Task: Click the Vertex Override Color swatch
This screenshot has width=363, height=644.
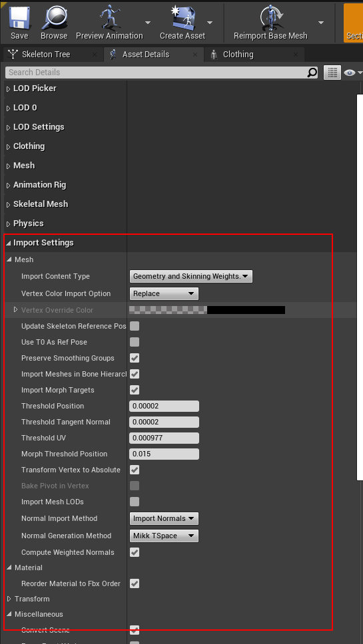Action: pos(207,309)
